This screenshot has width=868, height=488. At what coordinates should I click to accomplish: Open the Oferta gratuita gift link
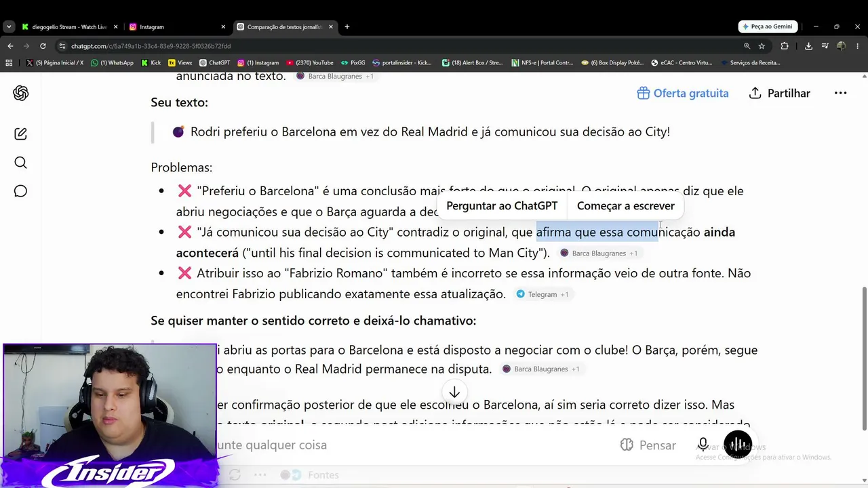683,94
